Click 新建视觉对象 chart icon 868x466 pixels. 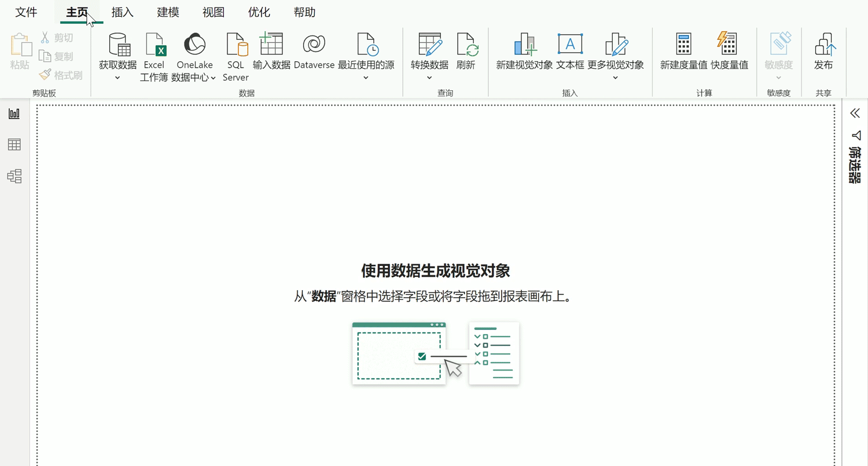[x=524, y=45]
